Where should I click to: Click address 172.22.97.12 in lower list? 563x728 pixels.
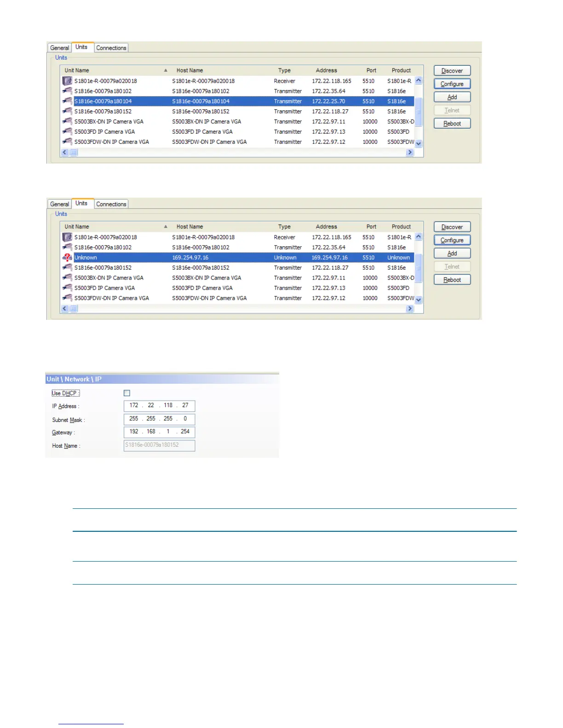click(x=328, y=298)
